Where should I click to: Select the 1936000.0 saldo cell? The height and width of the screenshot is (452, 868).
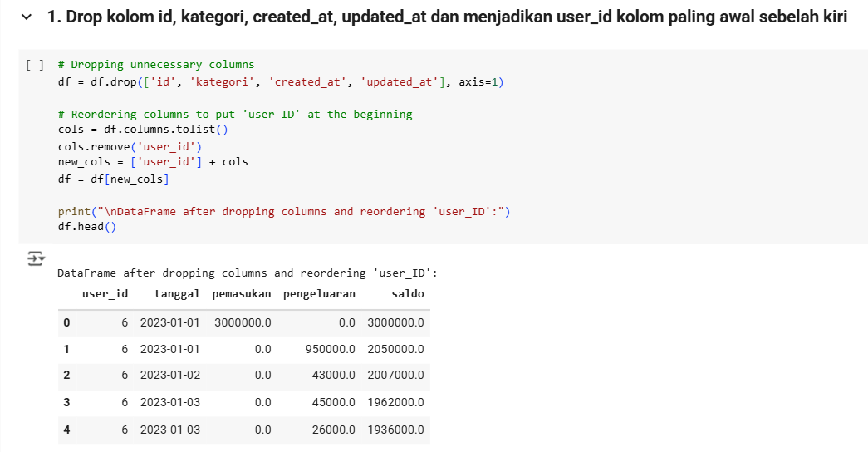coord(395,430)
